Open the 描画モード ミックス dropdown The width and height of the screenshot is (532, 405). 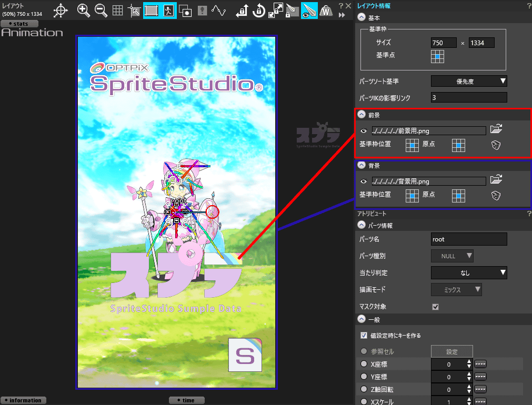click(x=456, y=289)
